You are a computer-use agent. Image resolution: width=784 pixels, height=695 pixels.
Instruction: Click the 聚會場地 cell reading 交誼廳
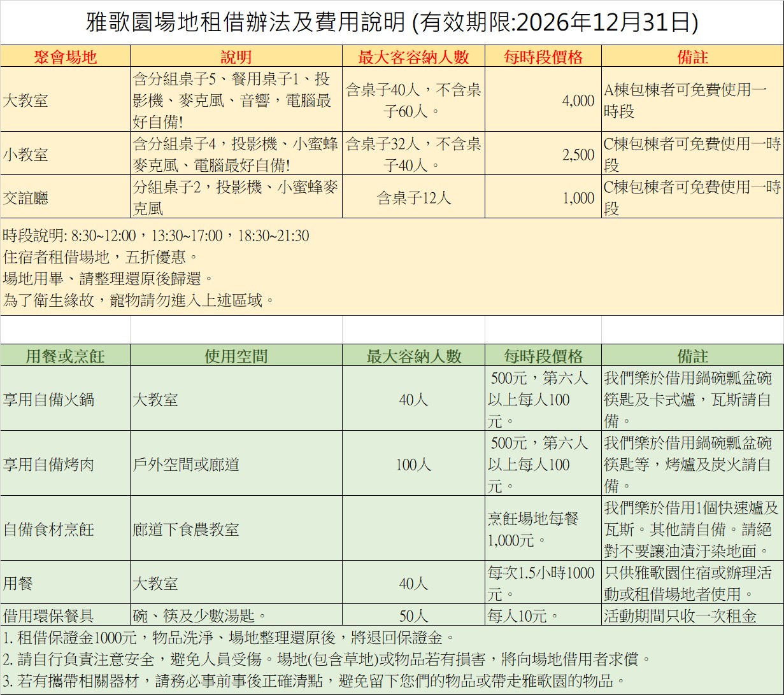click(65, 197)
